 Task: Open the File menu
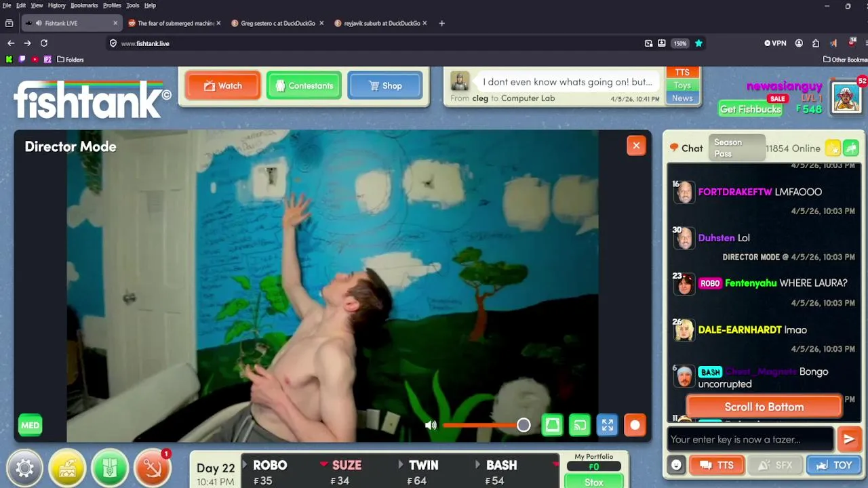tap(7, 5)
